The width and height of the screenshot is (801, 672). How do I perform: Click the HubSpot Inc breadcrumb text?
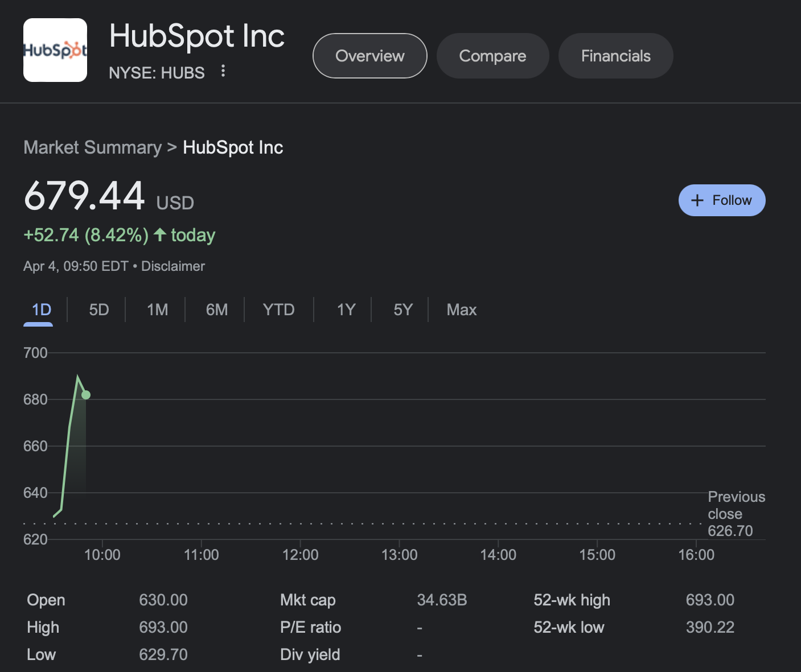233,147
